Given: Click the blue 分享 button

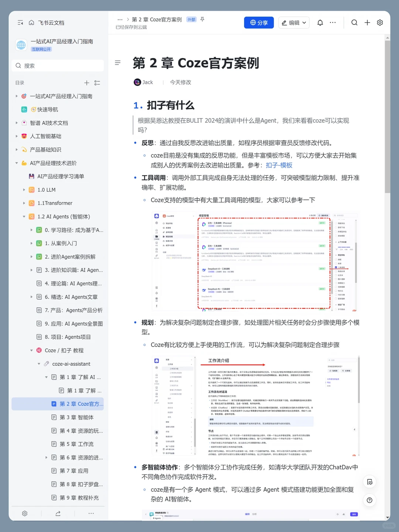Looking at the screenshot, I should click(x=259, y=23).
